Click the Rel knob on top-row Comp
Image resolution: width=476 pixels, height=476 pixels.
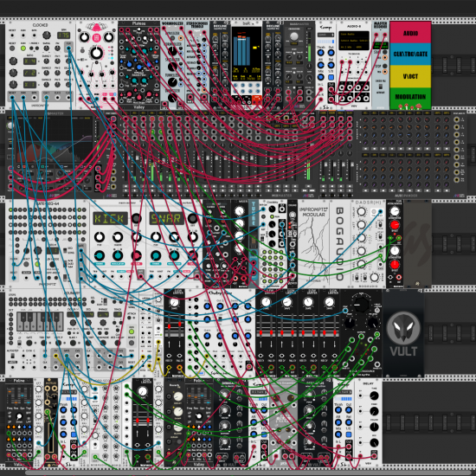click(331, 65)
